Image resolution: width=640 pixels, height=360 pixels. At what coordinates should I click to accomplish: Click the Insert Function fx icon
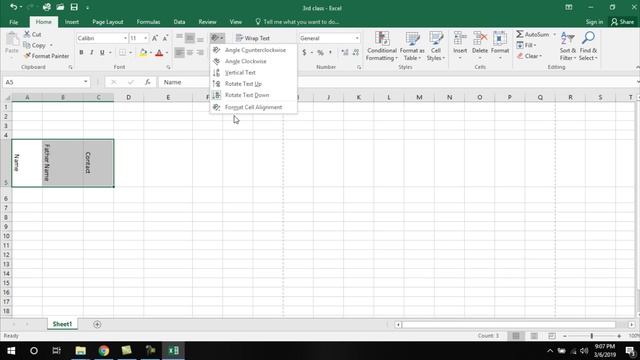pos(147,82)
